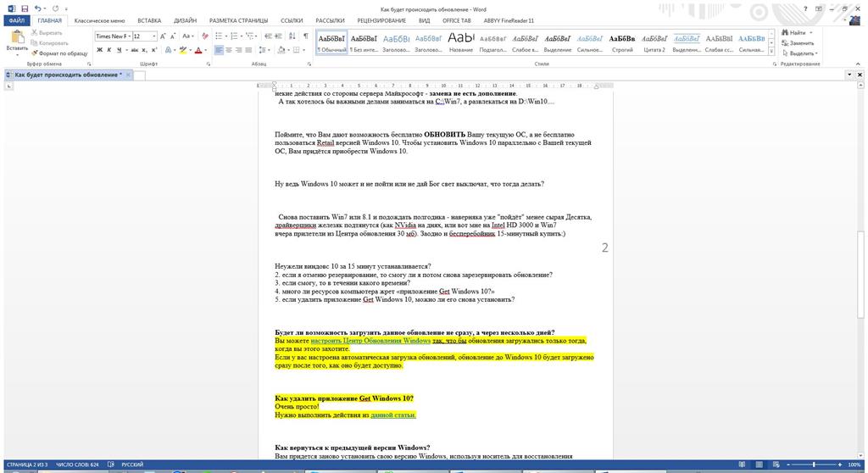
Task: Apply the Обычный style
Action: tap(331, 42)
